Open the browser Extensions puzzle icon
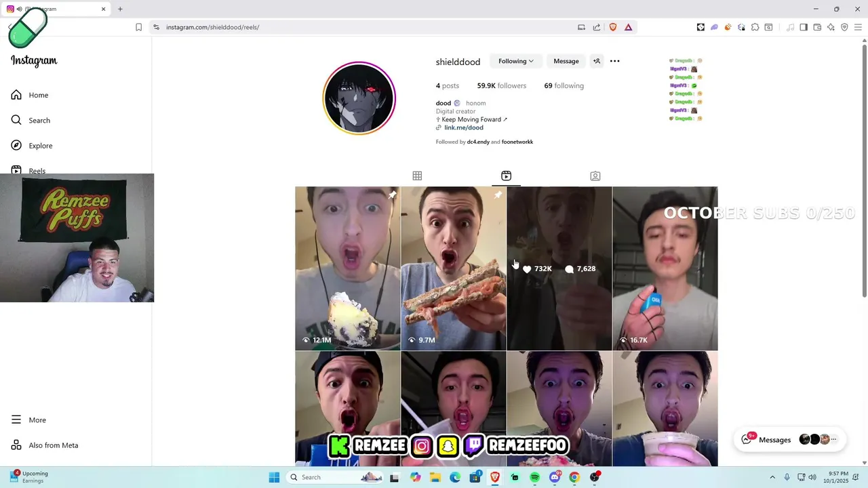This screenshot has width=868, height=488. pyautogui.click(x=755, y=27)
